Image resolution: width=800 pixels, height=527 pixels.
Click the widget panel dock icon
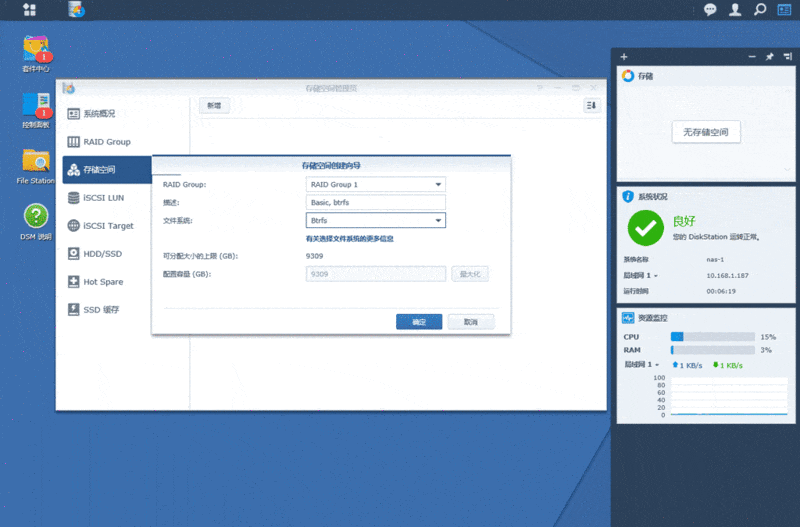787,57
